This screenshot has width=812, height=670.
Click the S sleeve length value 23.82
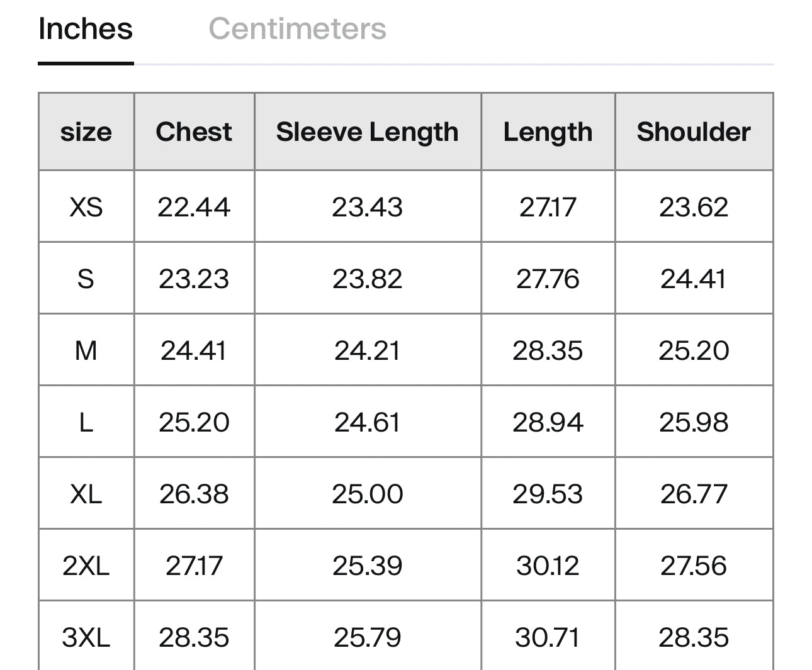(x=368, y=279)
